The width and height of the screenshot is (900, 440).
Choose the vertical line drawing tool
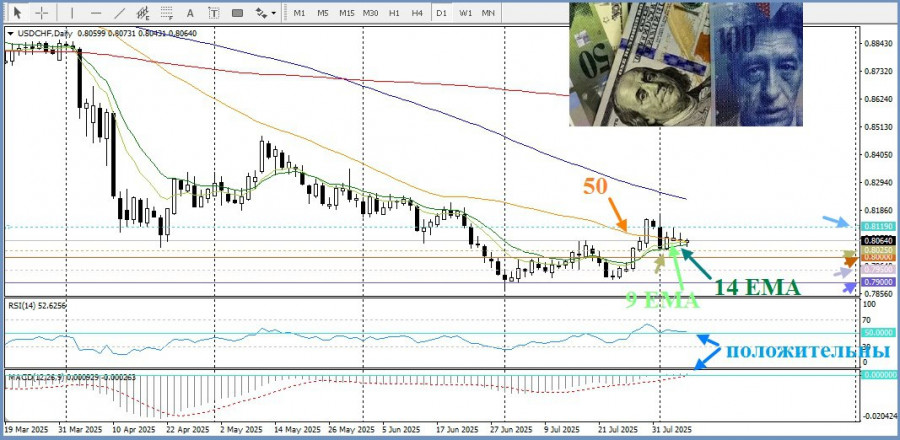tap(72, 13)
